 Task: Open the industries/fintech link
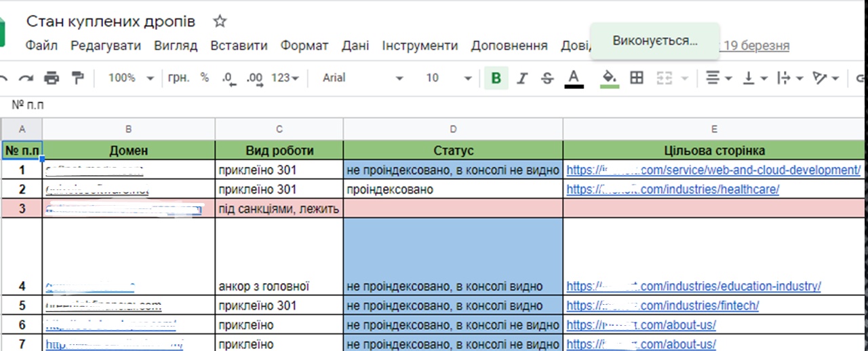663,306
